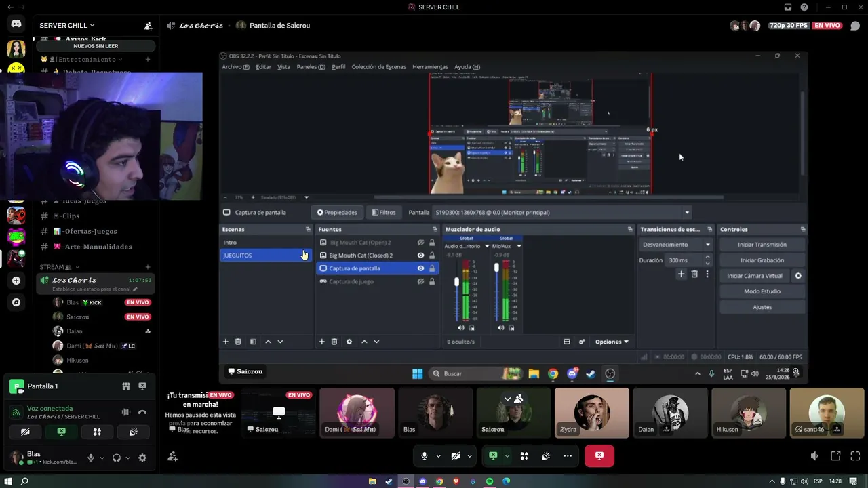This screenshot has width=868, height=488.
Task: Expand the STREAM category chevron
Action: pos(77,267)
